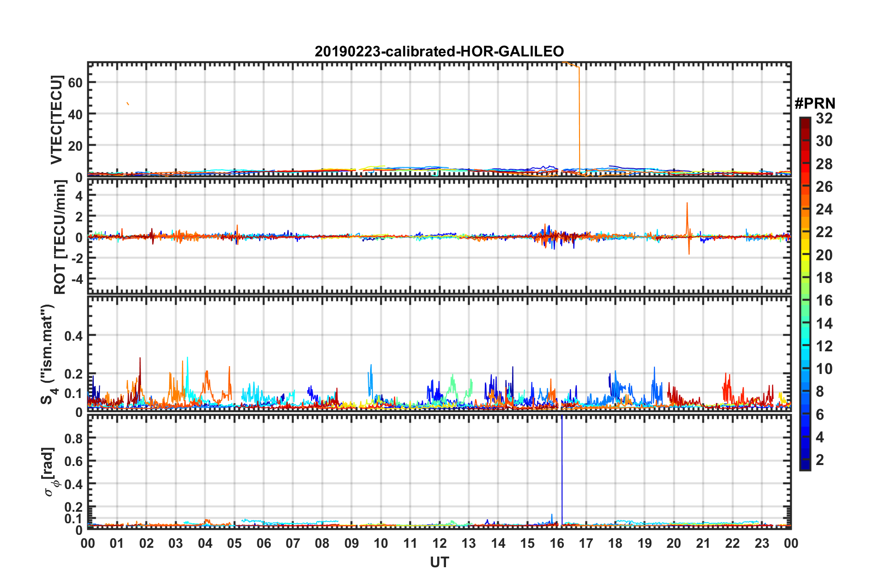Click x-axis hour label 15
The image size is (879, 588).
[527, 544]
